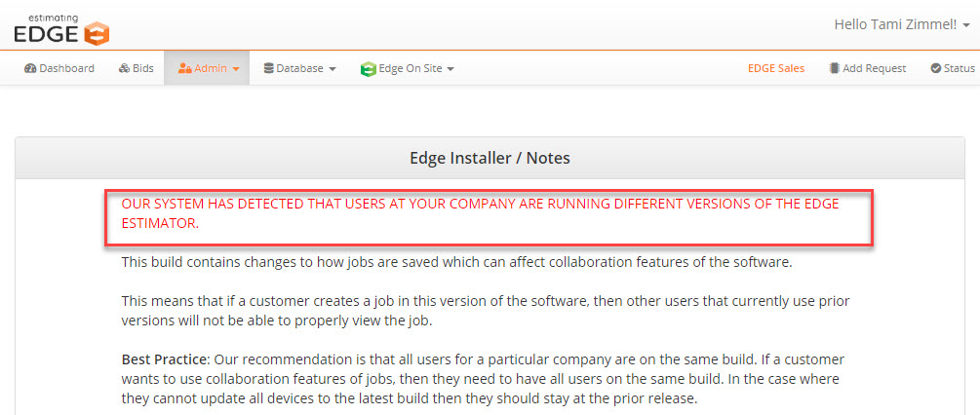Expand the Database dropdown arrow
Screen dimensions: 980x415
click(x=333, y=69)
